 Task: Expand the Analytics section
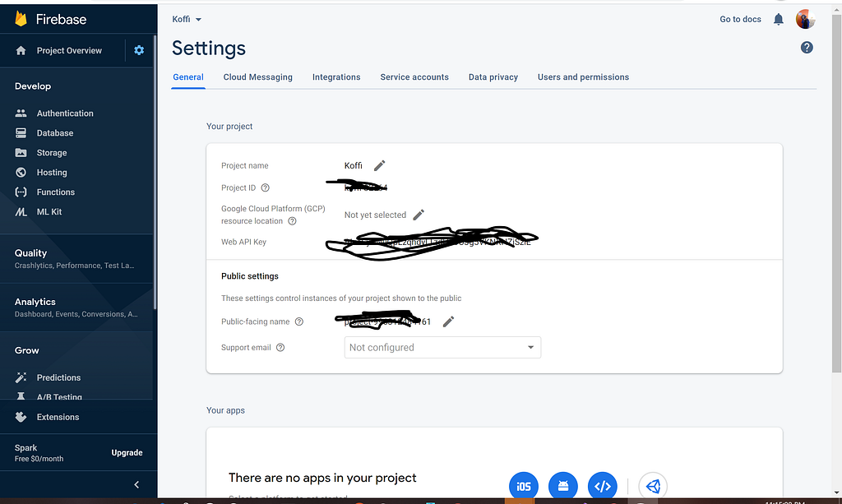click(76, 307)
